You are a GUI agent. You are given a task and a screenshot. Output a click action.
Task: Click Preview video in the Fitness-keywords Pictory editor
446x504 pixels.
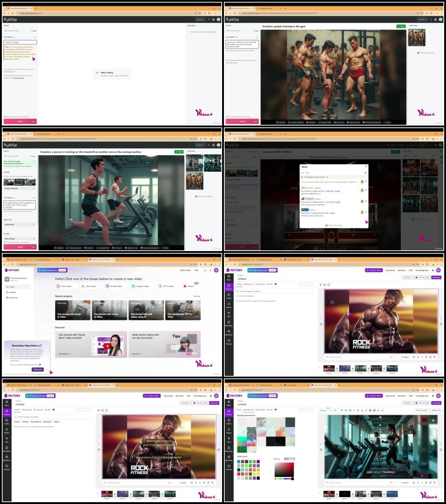(x=200, y=403)
